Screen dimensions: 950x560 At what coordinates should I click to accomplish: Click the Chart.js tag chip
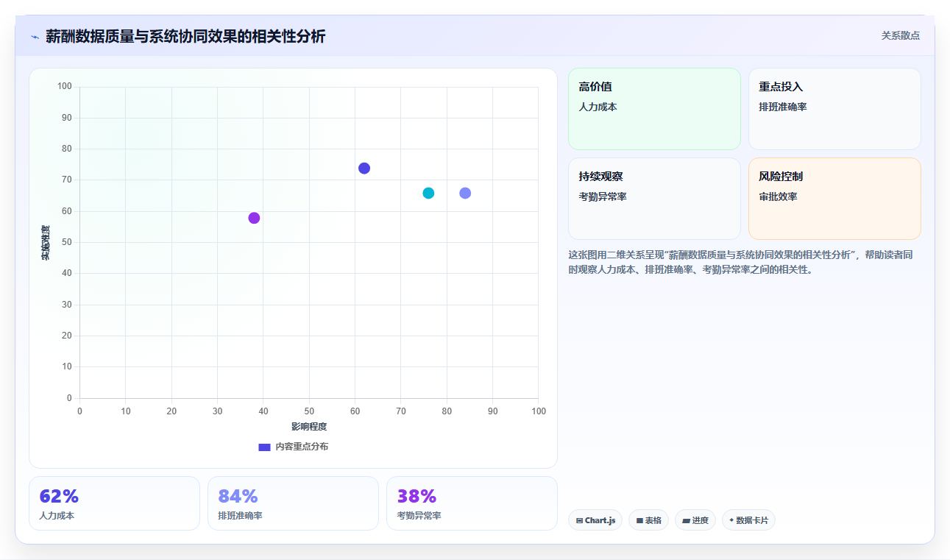click(595, 520)
